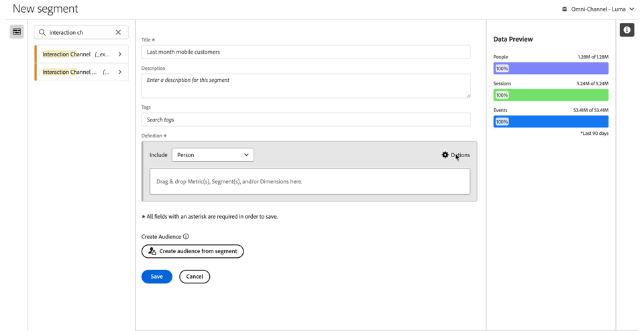Image resolution: width=644 pixels, height=331 pixels.
Task: Expand second Interaction Channel dimension chevron
Action: pyautogui.click(x=120, y=72)
